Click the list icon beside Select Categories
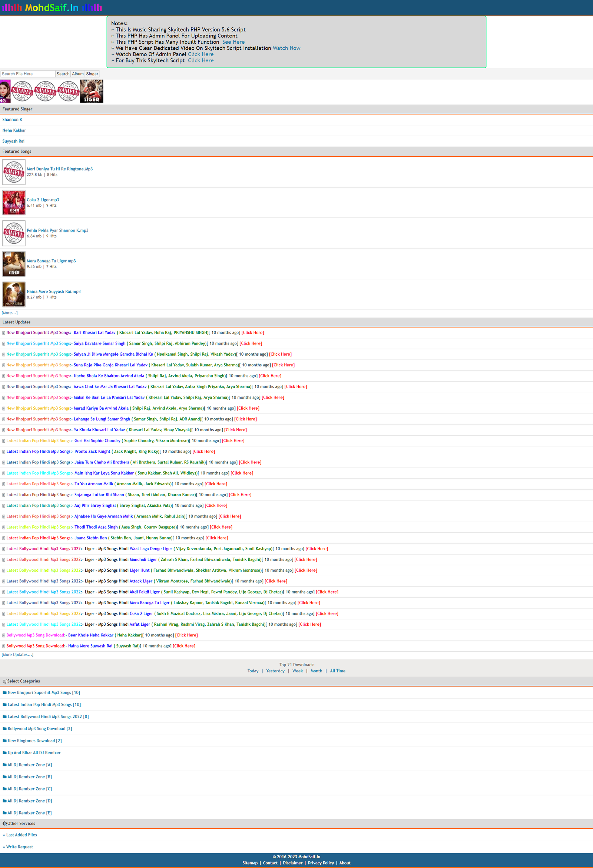This screenshot has width=593, height=868. pyautogui.click(x=4, y=681)
